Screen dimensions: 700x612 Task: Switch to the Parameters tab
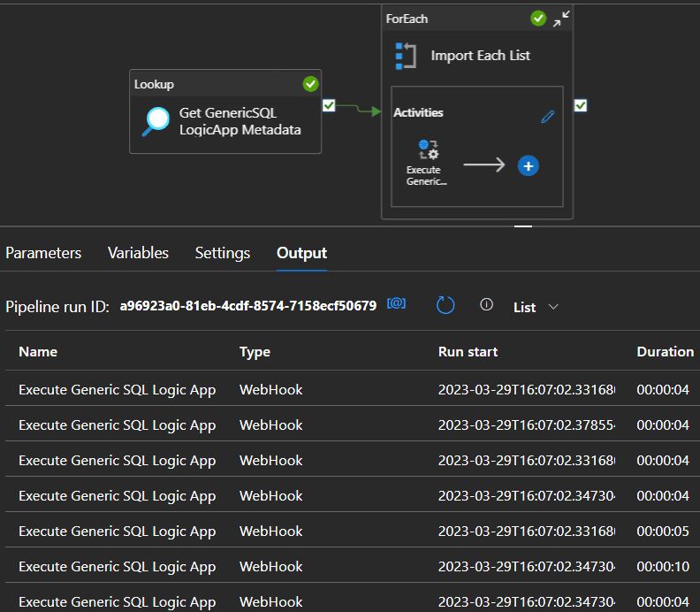pyautogui.click(x=43, y=253)
